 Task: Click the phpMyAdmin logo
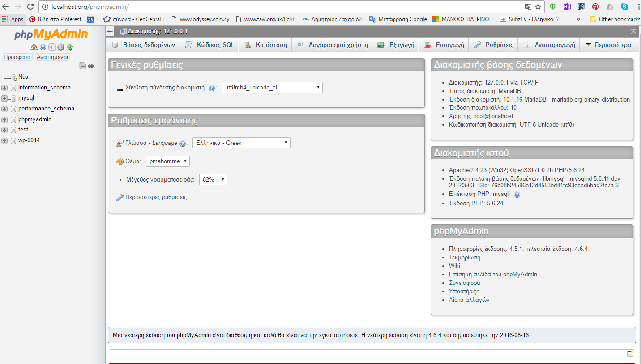(x=51, y=34)
